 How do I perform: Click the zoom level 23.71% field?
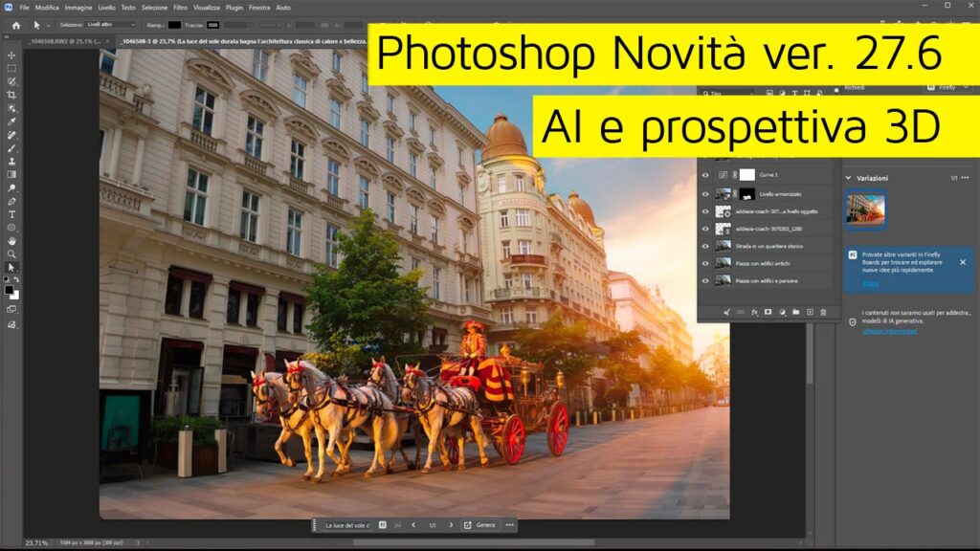point(36,543)
